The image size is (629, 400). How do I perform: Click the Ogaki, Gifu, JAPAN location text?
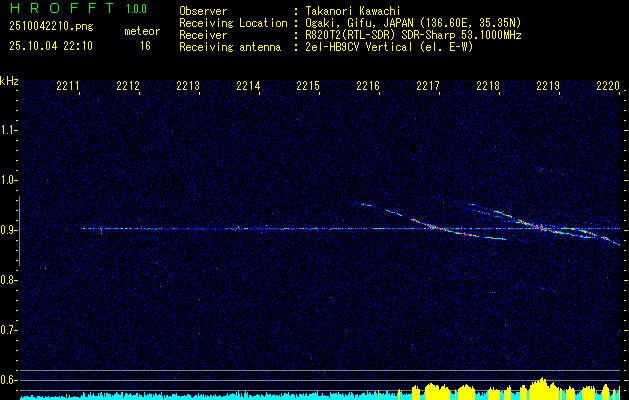[413, 23]
